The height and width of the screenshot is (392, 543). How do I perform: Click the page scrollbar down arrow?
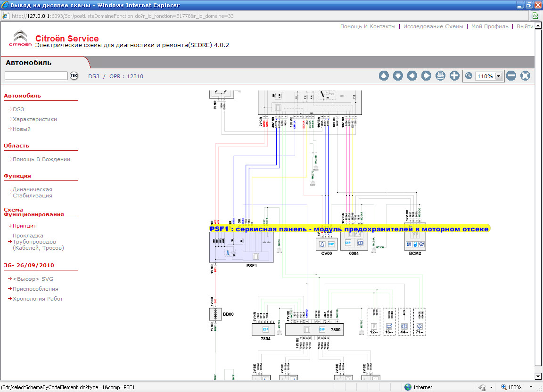point(538,376)
